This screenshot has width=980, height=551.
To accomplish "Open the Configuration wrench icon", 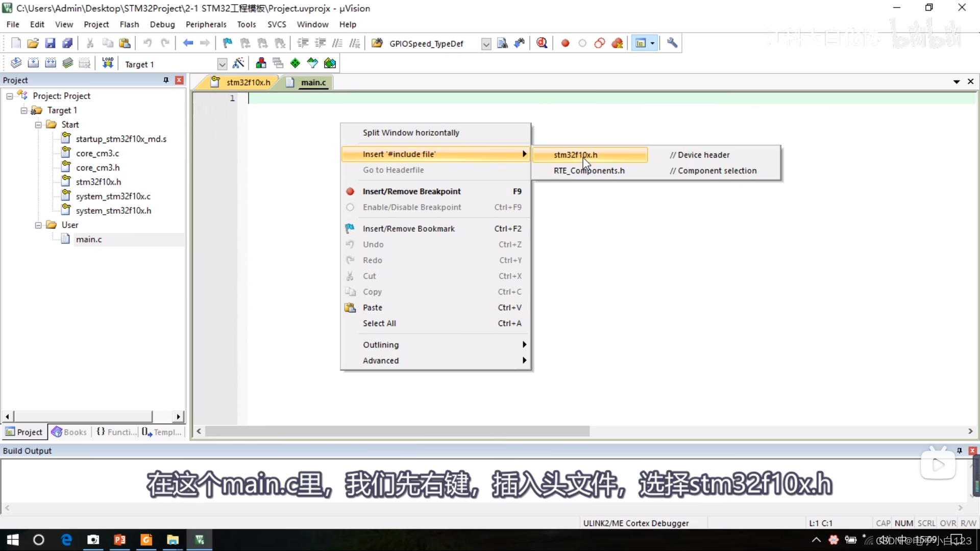I will point(672,43).
